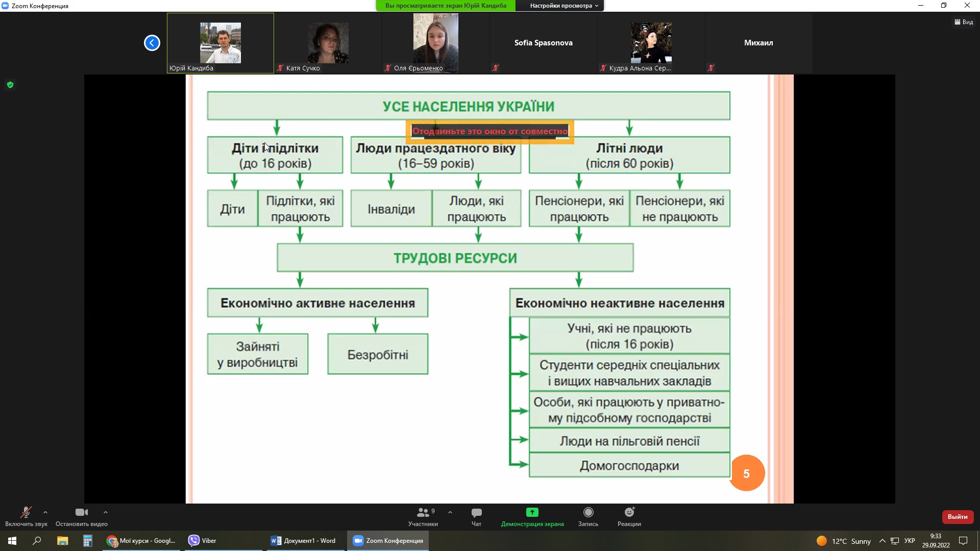Open the Chat panel
This screenshot has height=551, width=980.
[x=476, y=513]
